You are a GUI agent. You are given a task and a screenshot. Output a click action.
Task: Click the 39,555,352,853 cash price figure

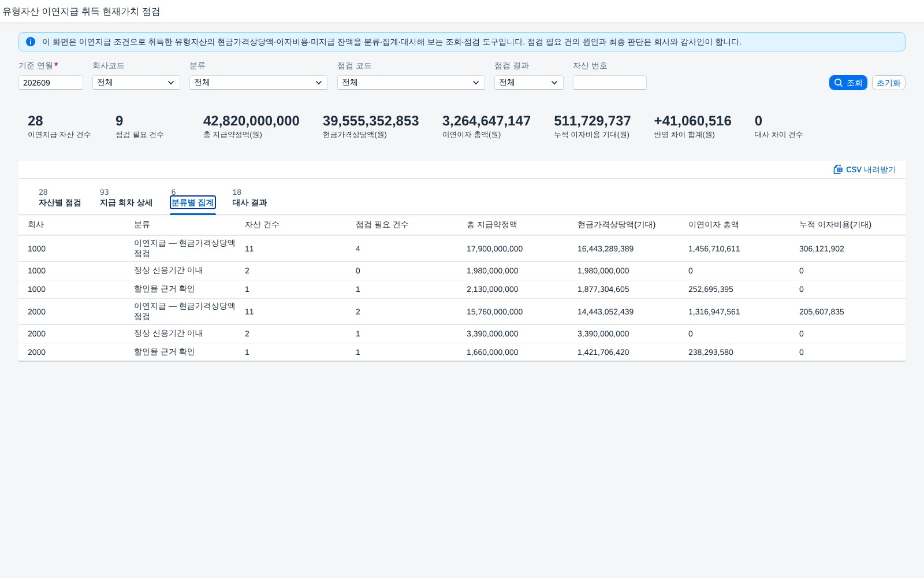(371, 121)
